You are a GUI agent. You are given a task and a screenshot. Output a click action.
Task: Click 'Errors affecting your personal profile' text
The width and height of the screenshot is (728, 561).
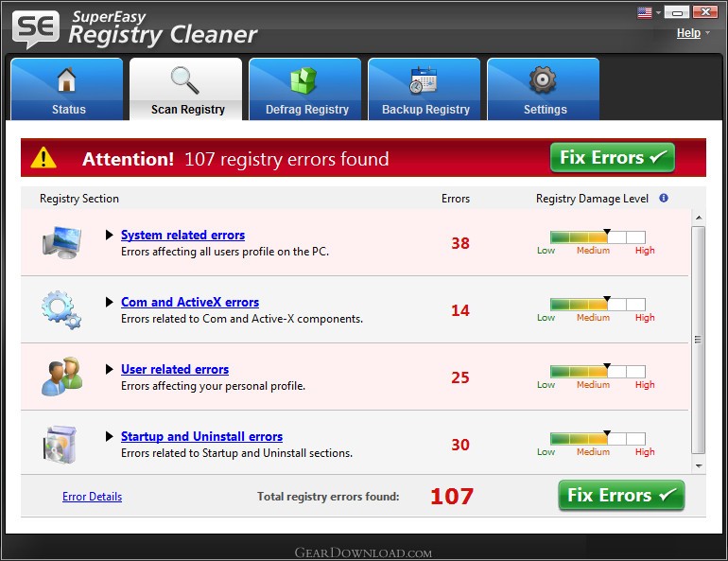213,386
